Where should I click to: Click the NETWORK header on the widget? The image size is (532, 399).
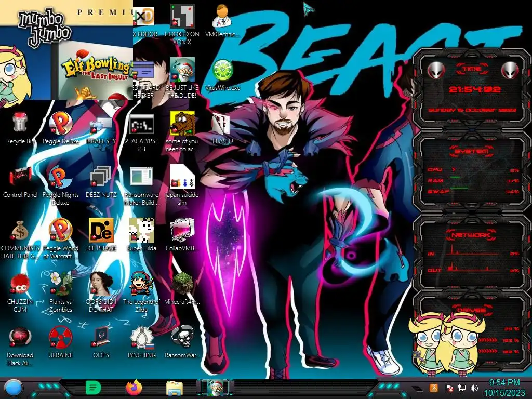[471, 235]
